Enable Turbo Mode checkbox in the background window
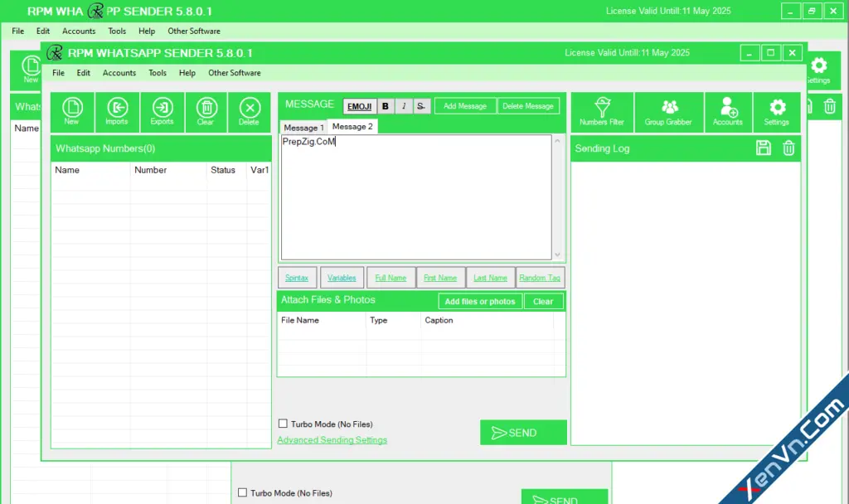This screenshot has width=849, height=504. coord(242,492)
